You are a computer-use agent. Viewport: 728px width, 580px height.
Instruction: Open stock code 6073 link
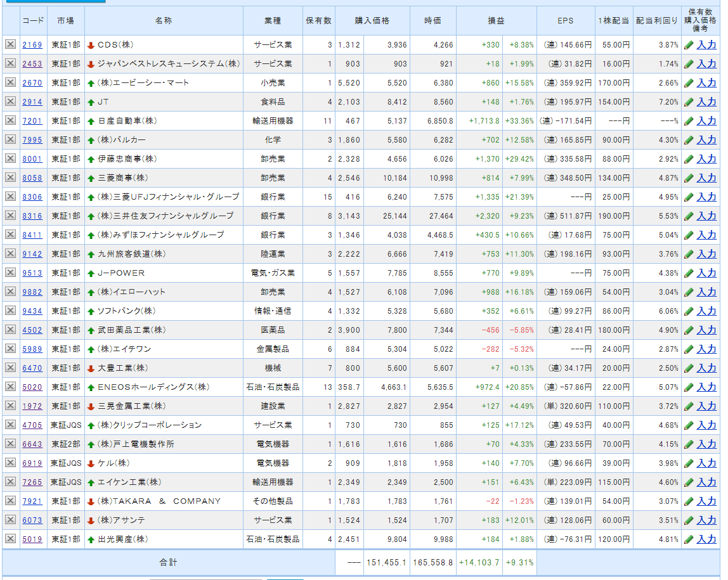[32, 520]
